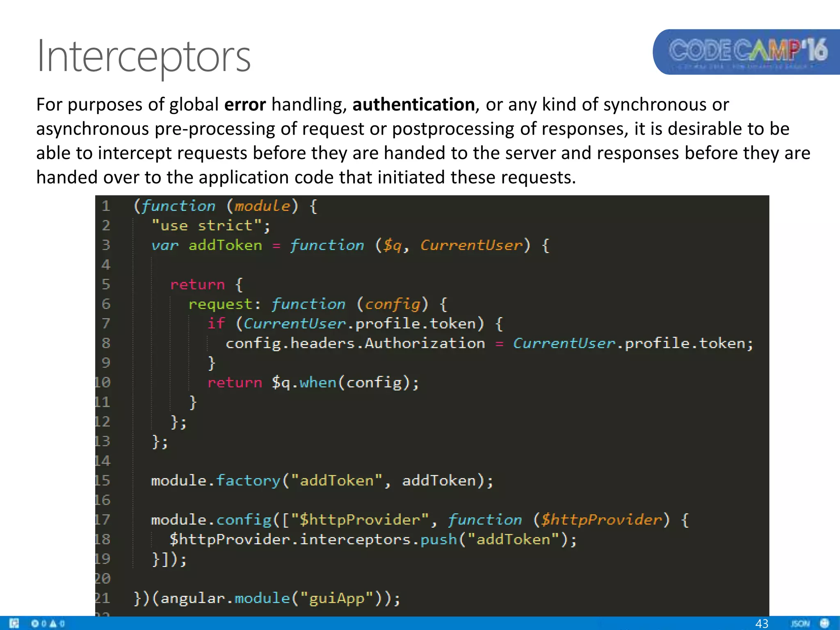Click the when method call on line 10
This screenshot has height=630, width=840.
click(x=318, y=383)
